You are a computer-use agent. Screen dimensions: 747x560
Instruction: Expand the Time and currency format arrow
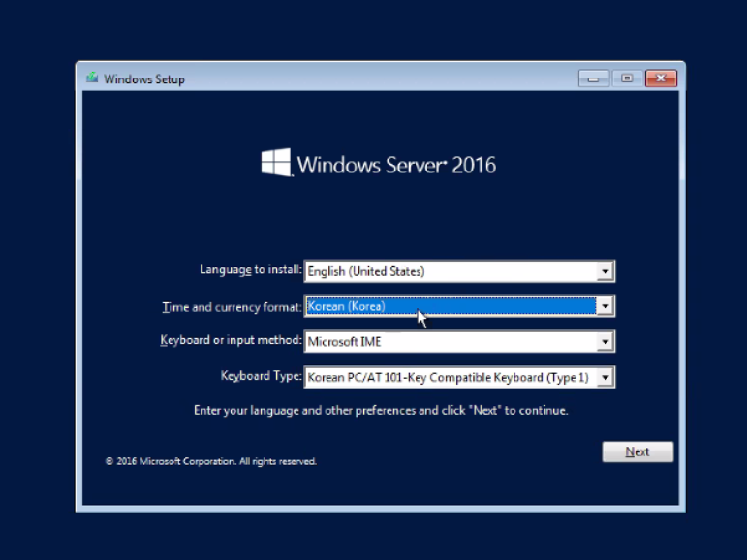[x=605, y=306]
